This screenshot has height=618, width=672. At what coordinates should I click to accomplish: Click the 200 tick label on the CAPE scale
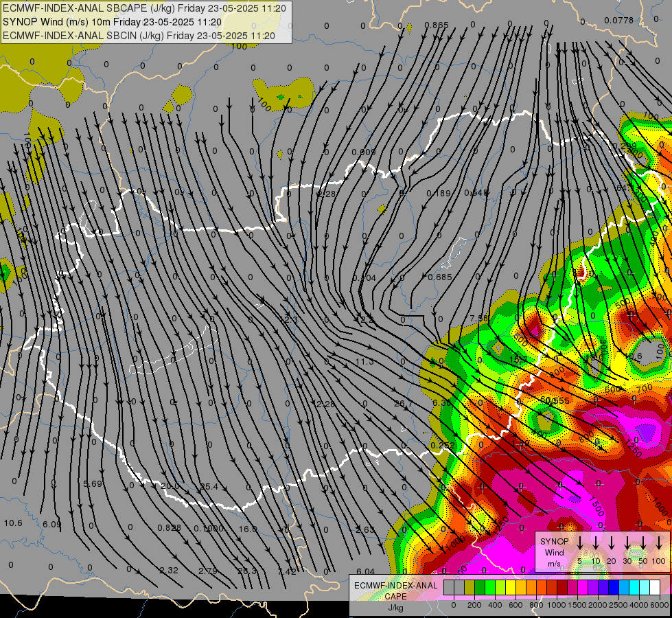click(x=474, y=605)
